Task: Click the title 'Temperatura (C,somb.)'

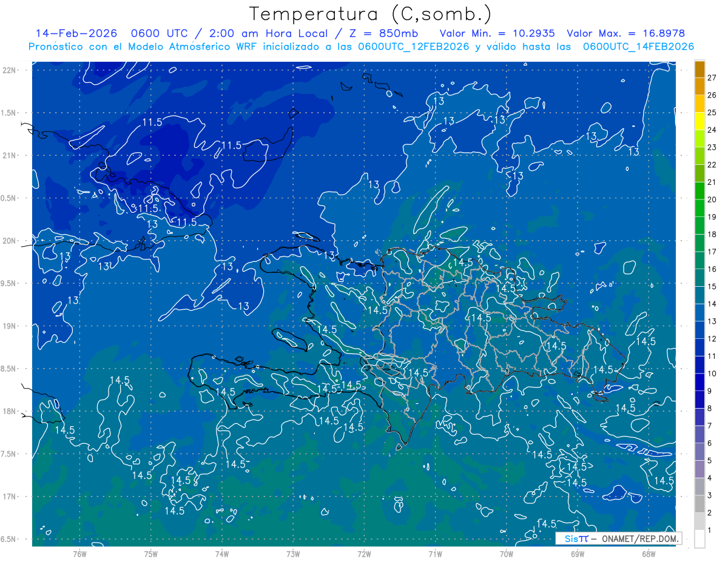Action: 371,14
